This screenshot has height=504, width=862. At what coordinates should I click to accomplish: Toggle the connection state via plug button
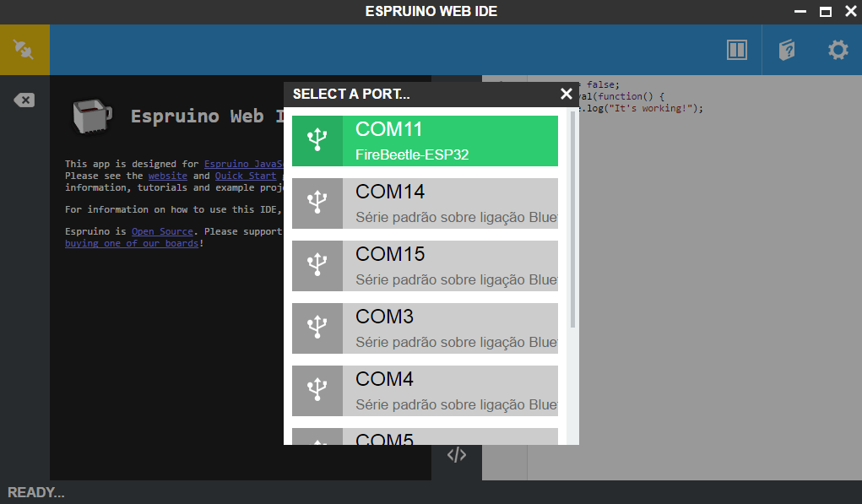24,49
